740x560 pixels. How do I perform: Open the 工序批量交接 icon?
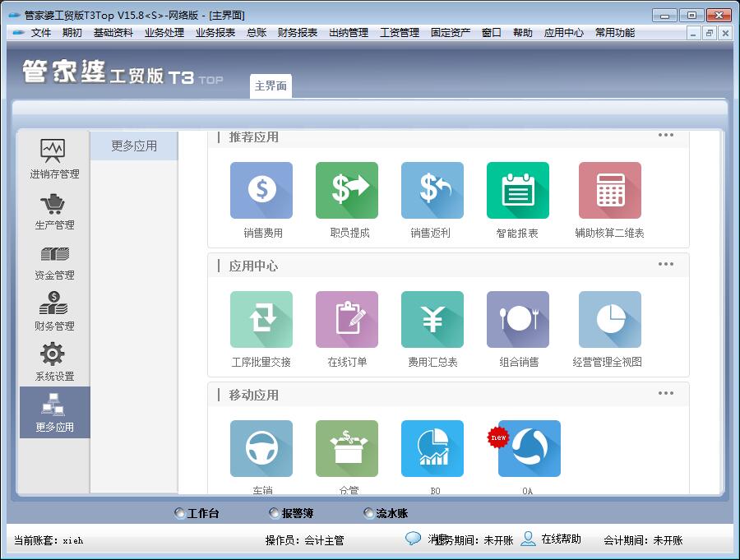tap(261, 320)
